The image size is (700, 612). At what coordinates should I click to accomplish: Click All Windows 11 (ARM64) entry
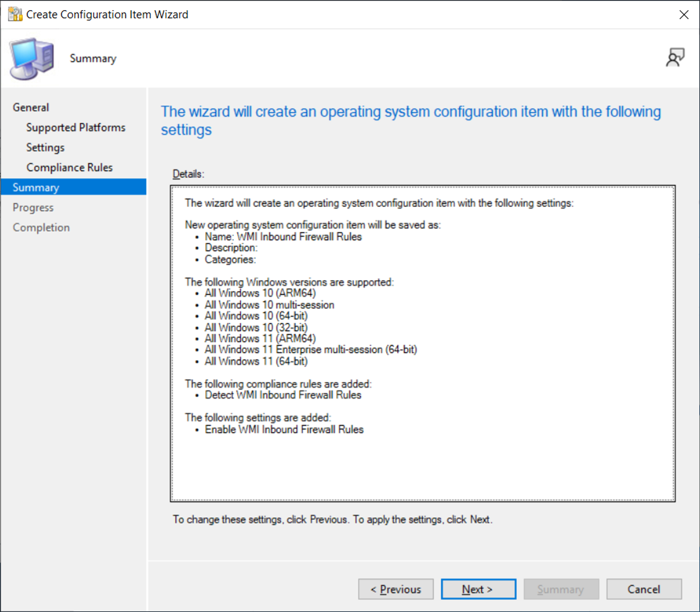tap(260, 338)
